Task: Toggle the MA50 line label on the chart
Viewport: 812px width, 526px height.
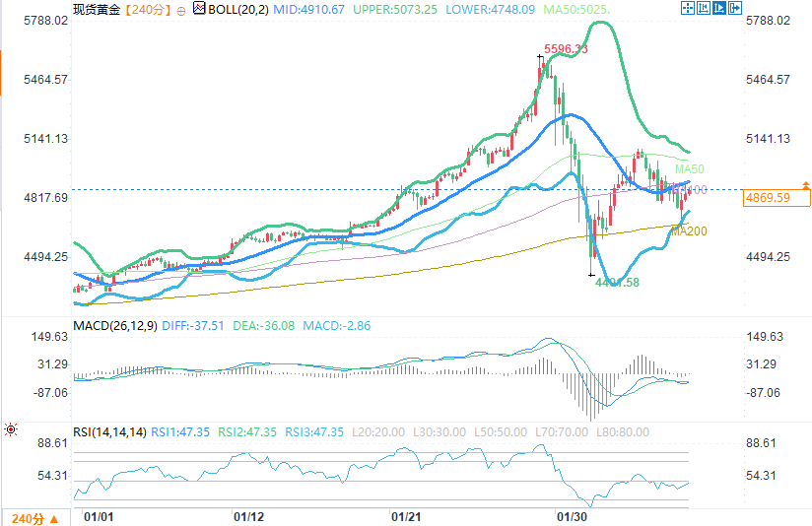Action: click(x=687, y=169)
